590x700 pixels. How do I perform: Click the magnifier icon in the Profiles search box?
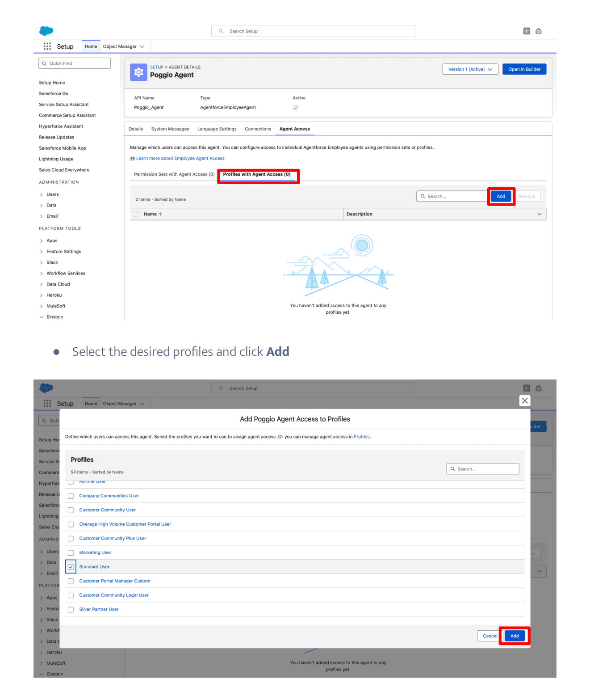453,469
